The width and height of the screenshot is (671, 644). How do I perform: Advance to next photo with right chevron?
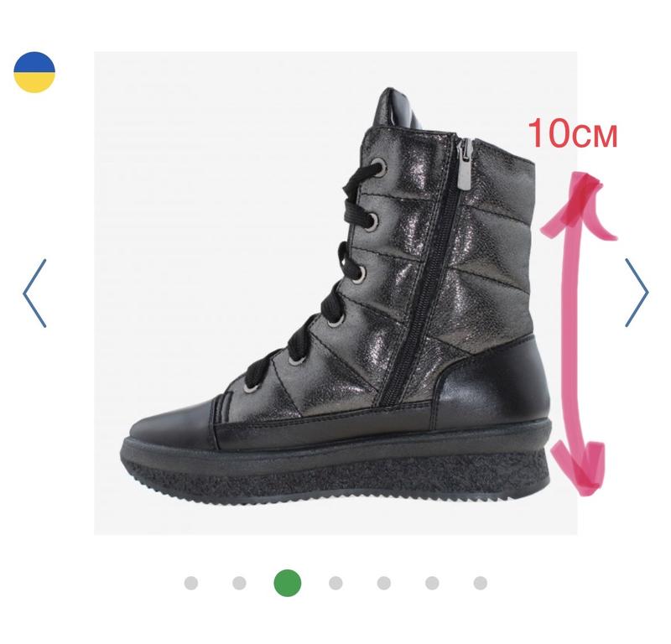tap(637, 293)
